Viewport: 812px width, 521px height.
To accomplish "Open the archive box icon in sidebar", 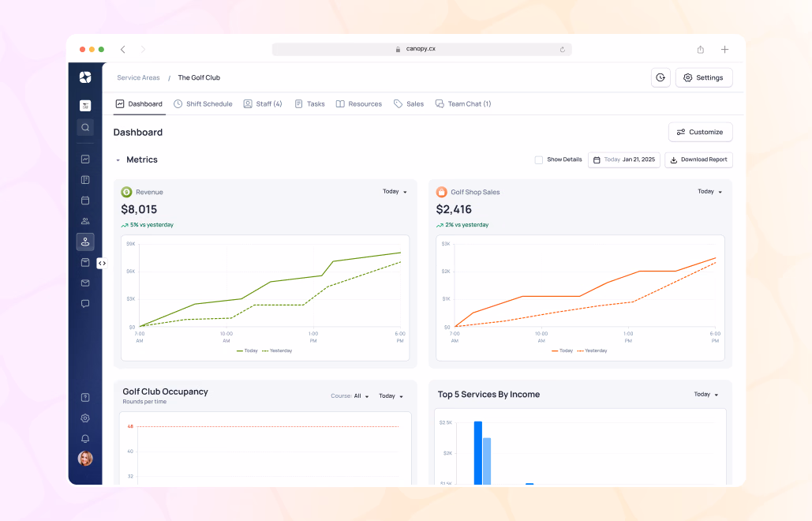I will pos(85,263).
